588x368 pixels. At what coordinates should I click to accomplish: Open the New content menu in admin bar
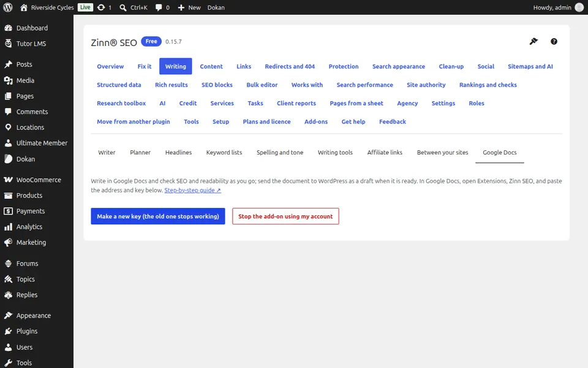click(x=189, y=7)
